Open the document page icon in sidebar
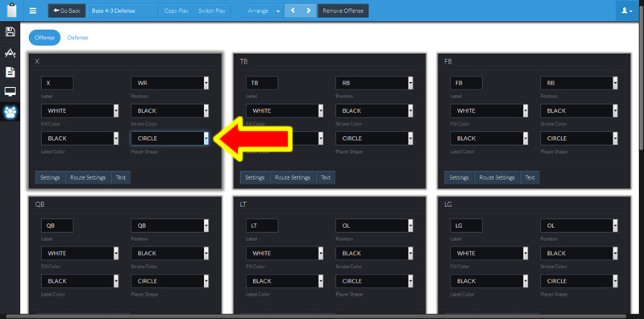This screenshot has width=644, height=319. (10, 72)
